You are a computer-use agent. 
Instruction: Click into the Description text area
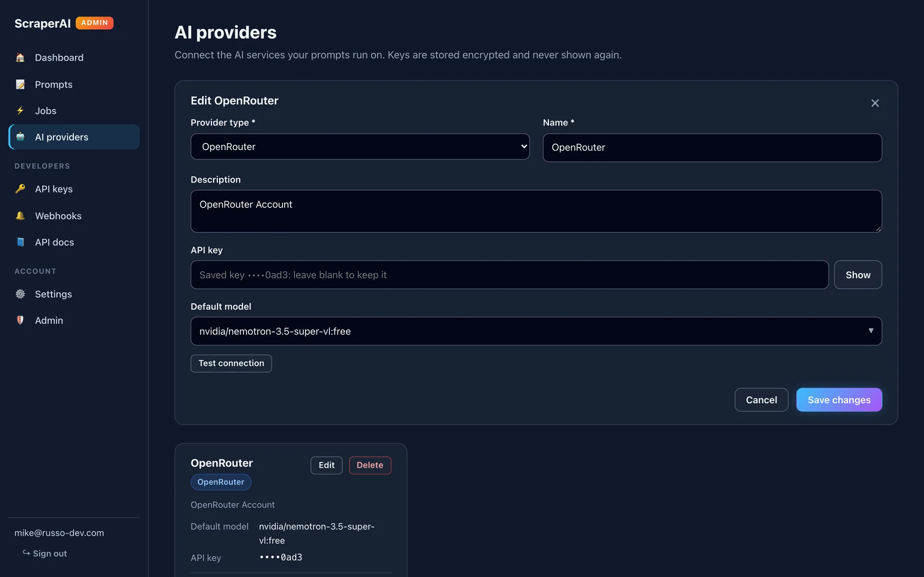536,211
